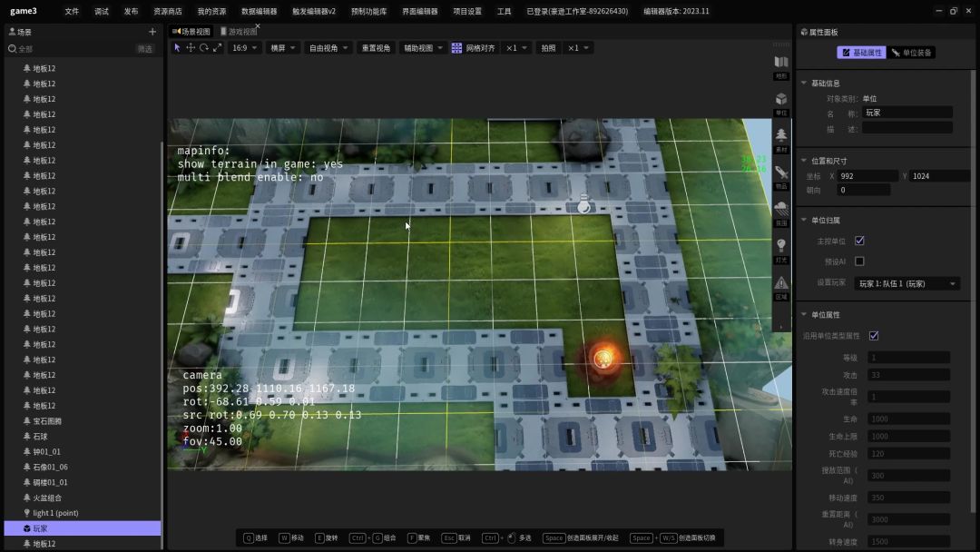Click the plus icon in scene panel header
980x552 pixels.
(x=152, y=32)
